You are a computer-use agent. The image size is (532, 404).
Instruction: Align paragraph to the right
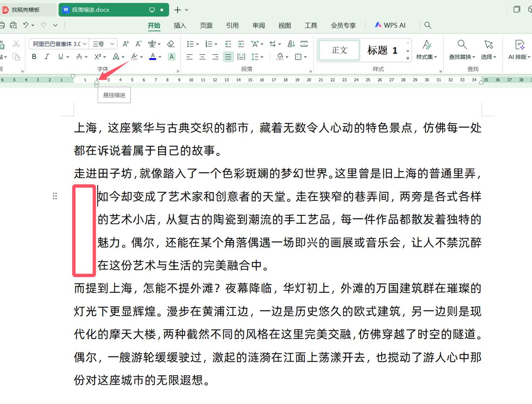point(215,56)
